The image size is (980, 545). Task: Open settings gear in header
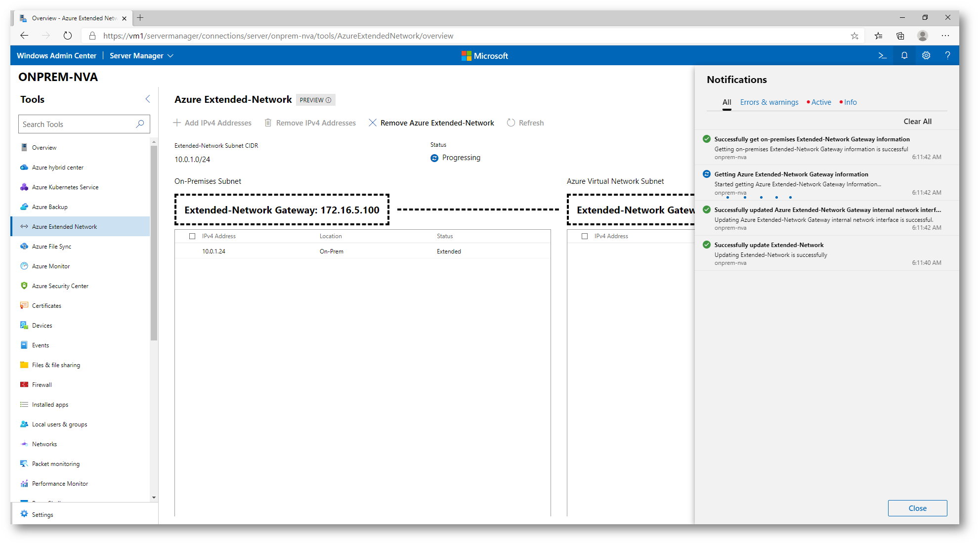[x=926, y=56]
